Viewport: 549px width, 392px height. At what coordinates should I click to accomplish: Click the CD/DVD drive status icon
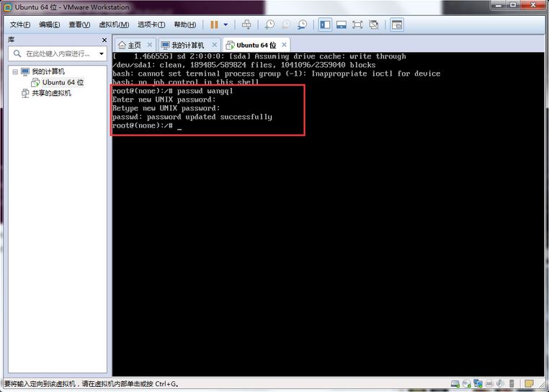[466, 384]
